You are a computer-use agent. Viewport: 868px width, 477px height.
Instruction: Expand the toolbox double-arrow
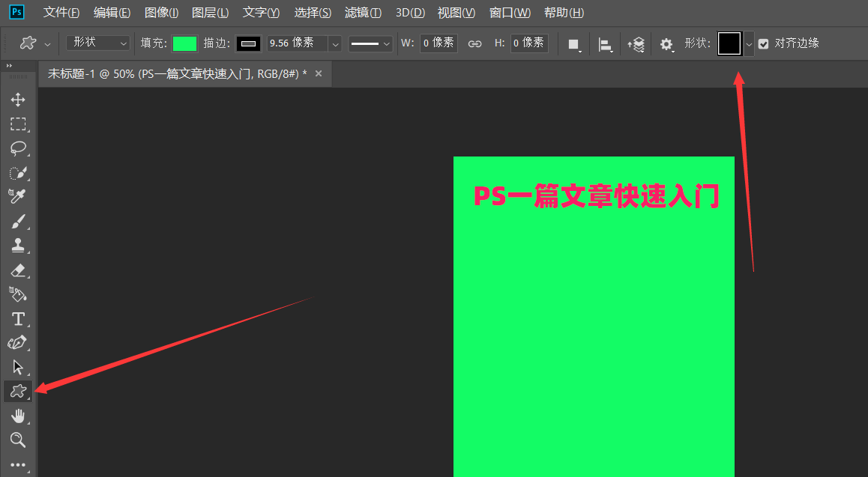[x=9, y=66]
